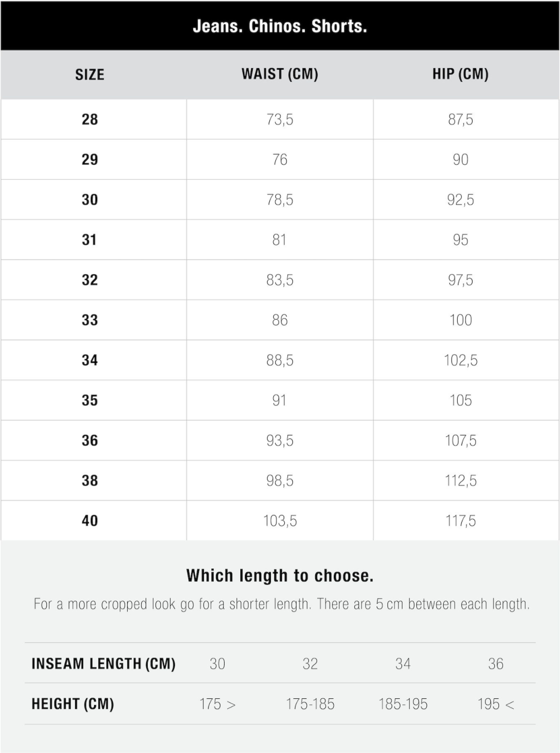The width and height of the screenshot is (560, 753).
Task: Click the INSEAM LENGTH (CM) label
Action: coord(103,664)
